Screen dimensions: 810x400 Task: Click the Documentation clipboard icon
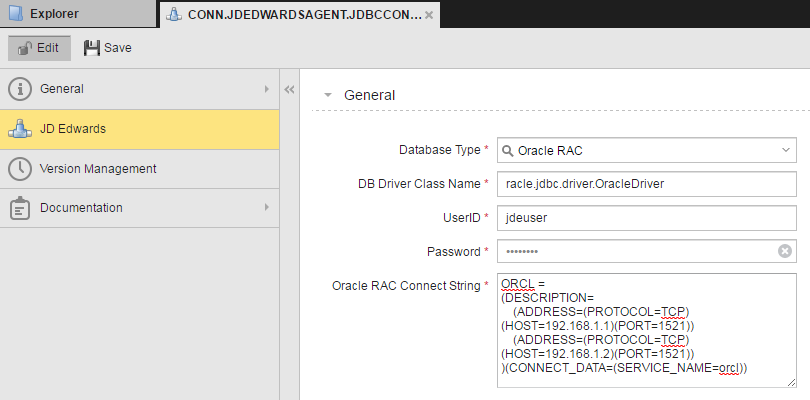pyautogui.click(x=20, y=208)
